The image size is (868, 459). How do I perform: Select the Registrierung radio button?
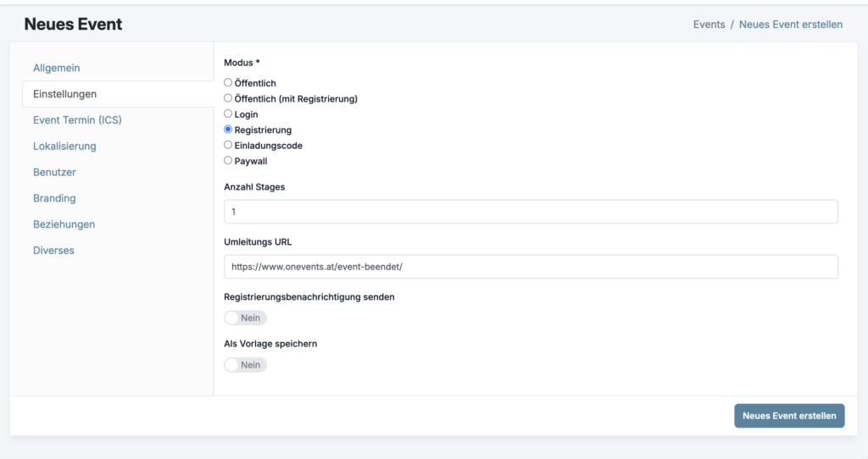[228, 130]
